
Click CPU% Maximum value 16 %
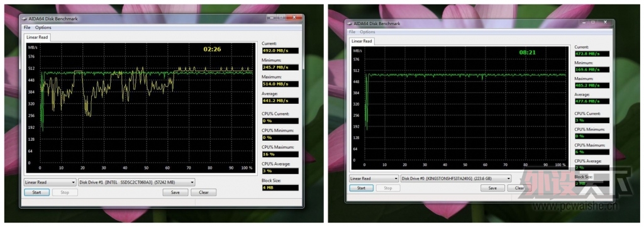280,154
